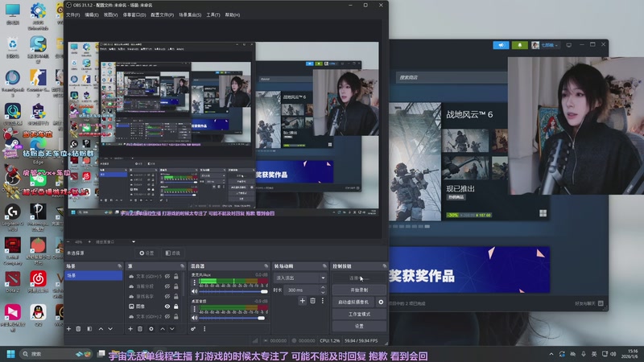
Task: Open virtual camera settings gear
Action: (x=381, y=302)
